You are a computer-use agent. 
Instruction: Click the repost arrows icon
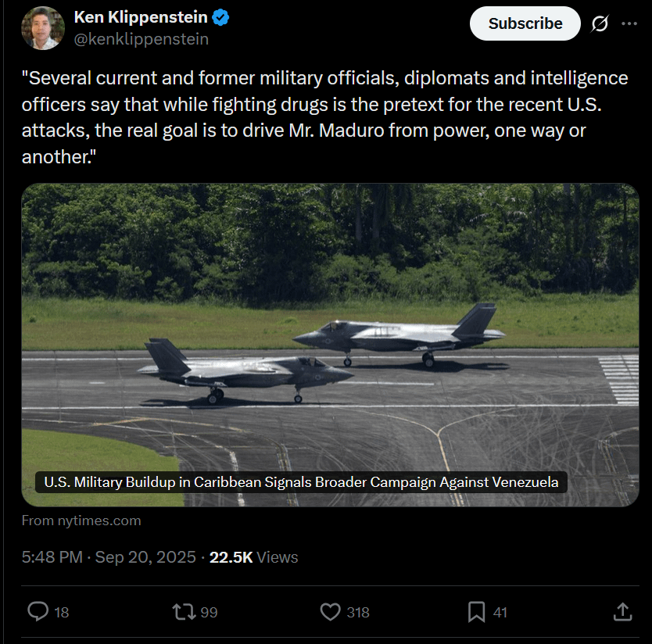[183, 611]
